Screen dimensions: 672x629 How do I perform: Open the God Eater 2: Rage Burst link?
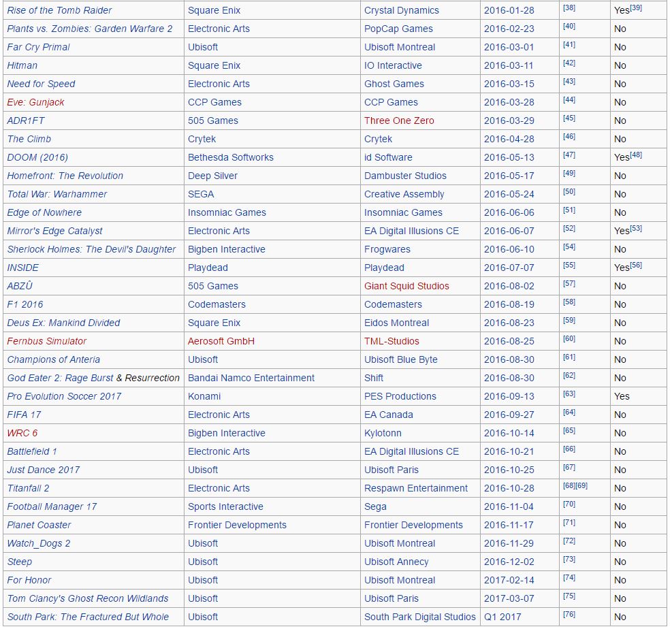coord(60,378)
